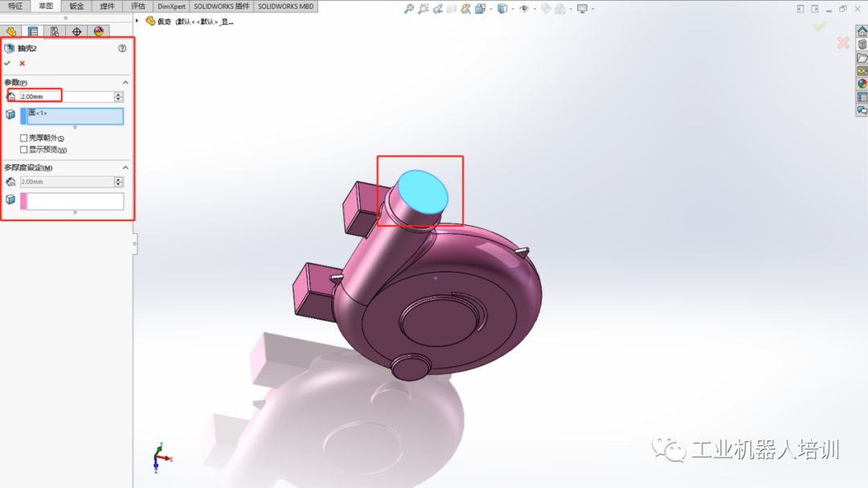Open the 评估 tab
This screenshot has width=868, height=488.
(x=138, y=6)
